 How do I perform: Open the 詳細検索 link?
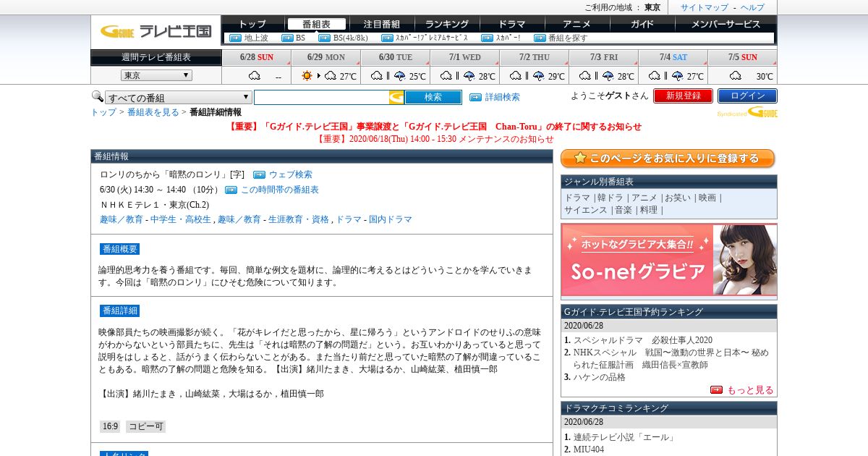503,97
